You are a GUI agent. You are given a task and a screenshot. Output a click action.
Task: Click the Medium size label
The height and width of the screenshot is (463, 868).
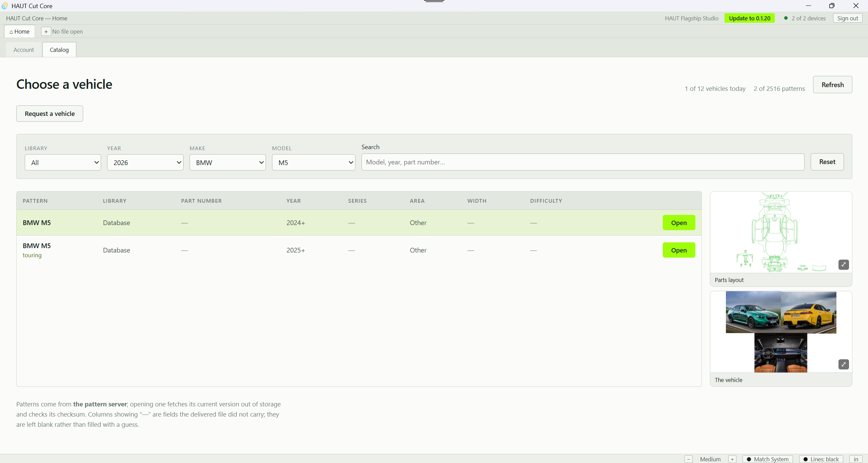[710, 459]
